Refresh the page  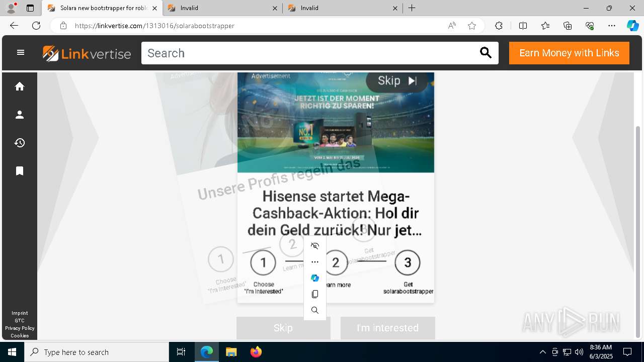[x=36, y=26]
